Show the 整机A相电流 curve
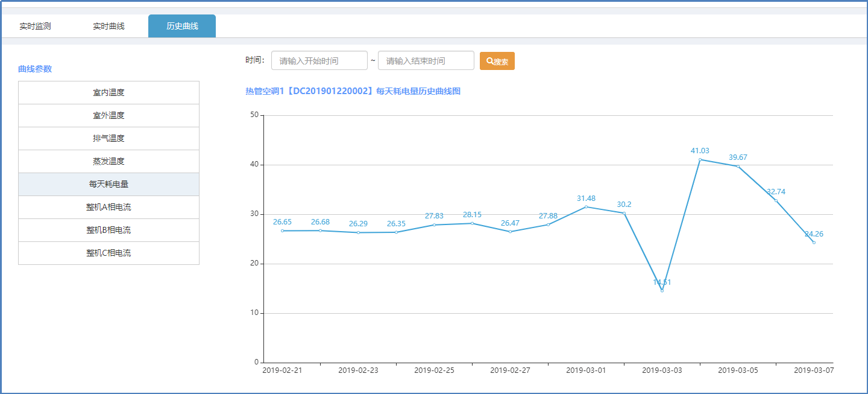The width and height of the screenshot is (868, 394). [108, 208]
